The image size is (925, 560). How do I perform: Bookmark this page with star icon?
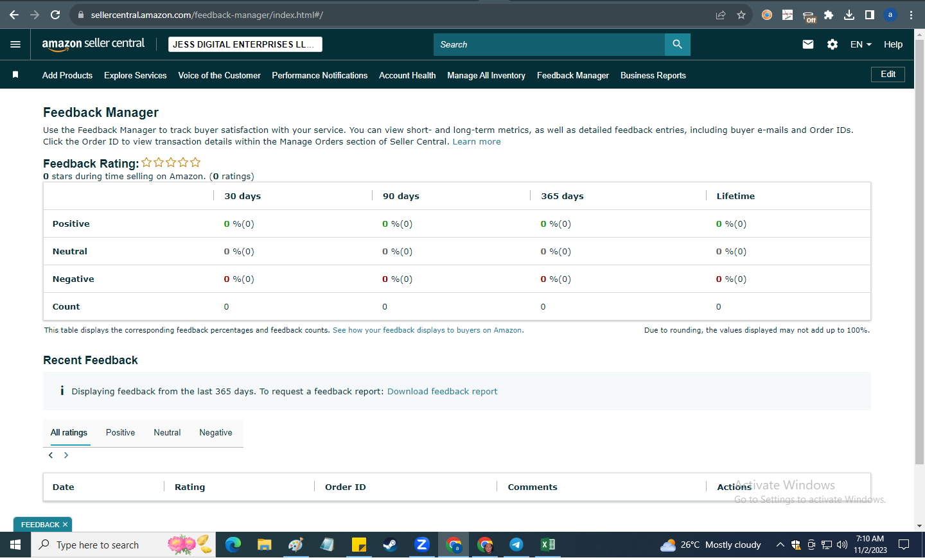point(741,15)
